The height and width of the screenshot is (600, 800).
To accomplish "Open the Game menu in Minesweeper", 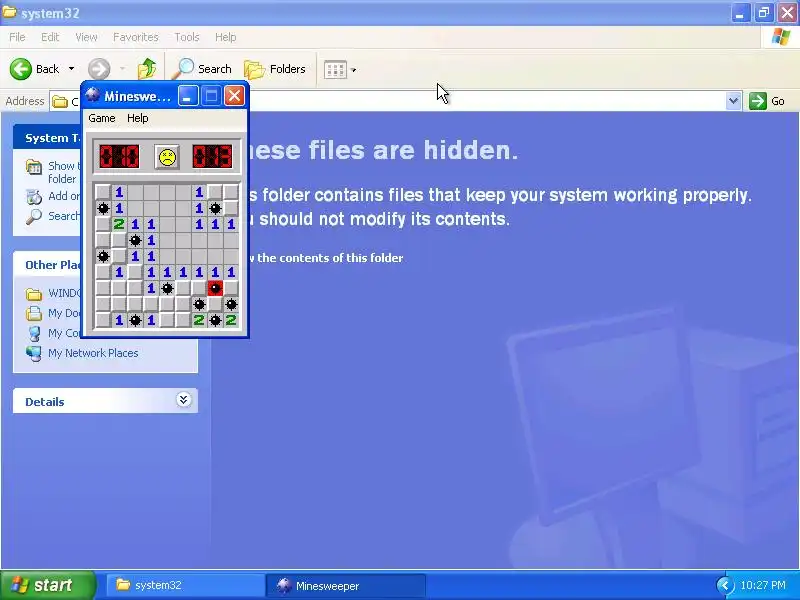I will coord(102,118).
